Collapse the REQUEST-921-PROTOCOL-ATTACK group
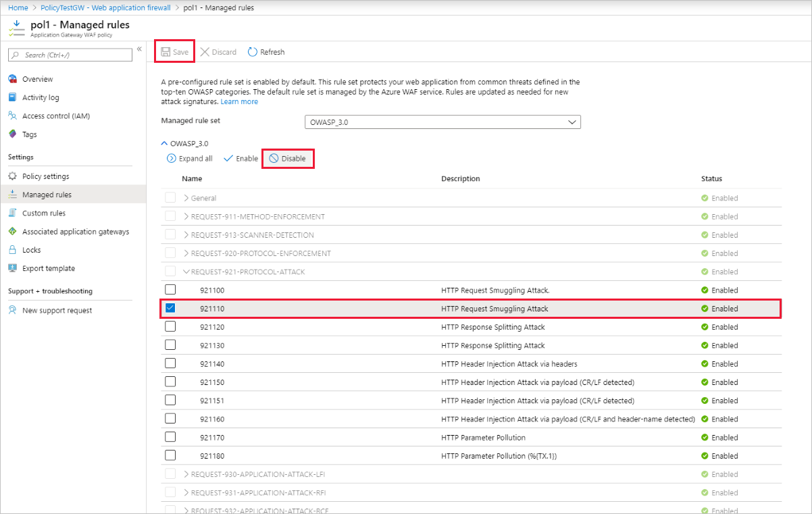Screen dimensions: 812x514 tap(187, 272)
